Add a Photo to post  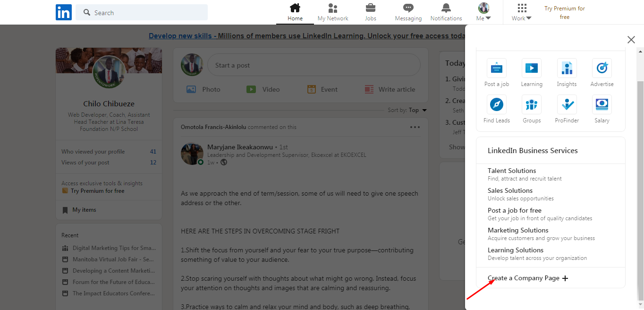click(203, 89)
